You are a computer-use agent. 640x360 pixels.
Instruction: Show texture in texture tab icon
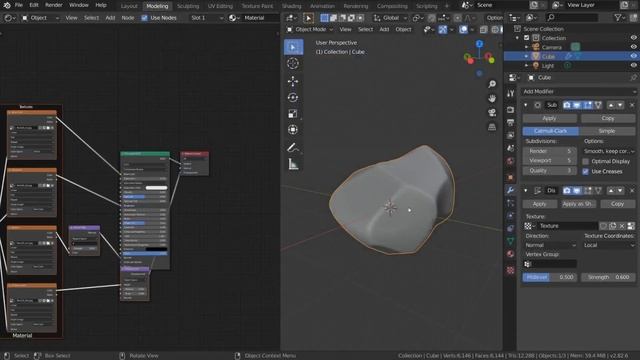(x=631, y=226)
